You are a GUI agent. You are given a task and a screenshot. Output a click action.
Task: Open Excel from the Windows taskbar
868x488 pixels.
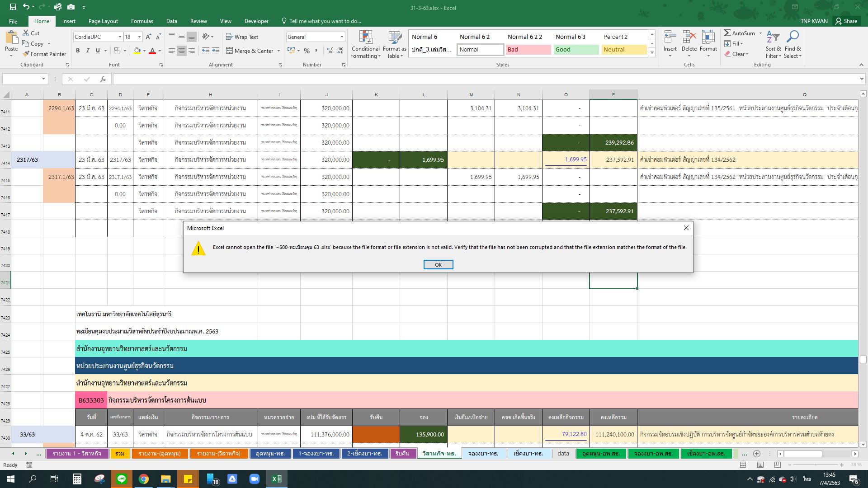click(x=276, y=479)
